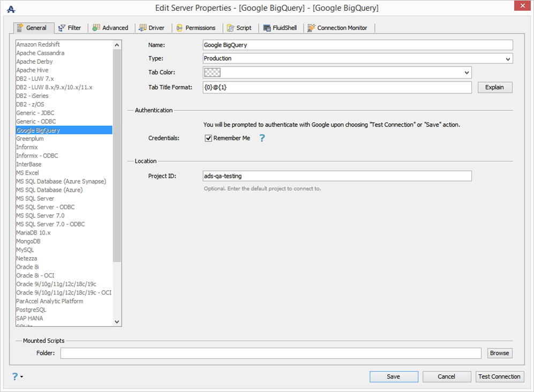Click the Permissions tab icon
The width and height of the screenshot is (534, 392).
(x=179, y=28)
